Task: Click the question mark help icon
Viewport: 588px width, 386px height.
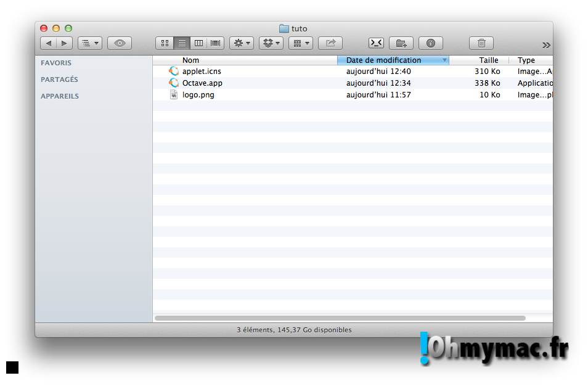Action: tap(431, 43)
